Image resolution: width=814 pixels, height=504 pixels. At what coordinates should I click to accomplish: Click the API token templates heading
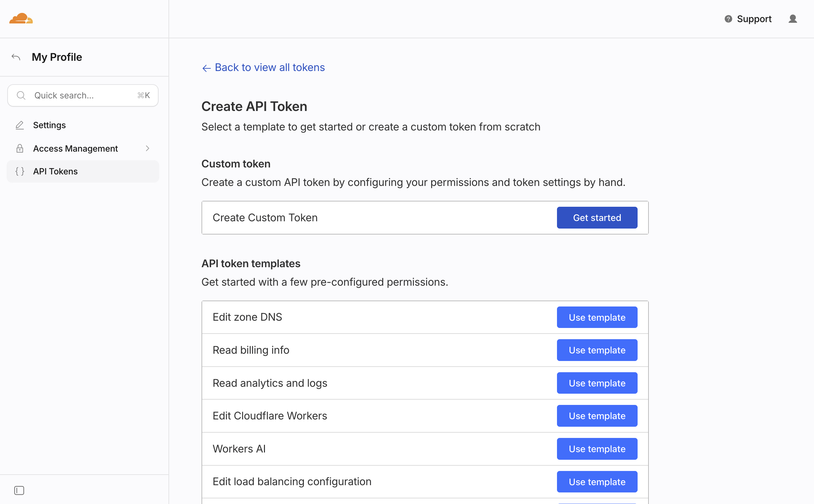point(251,263)
